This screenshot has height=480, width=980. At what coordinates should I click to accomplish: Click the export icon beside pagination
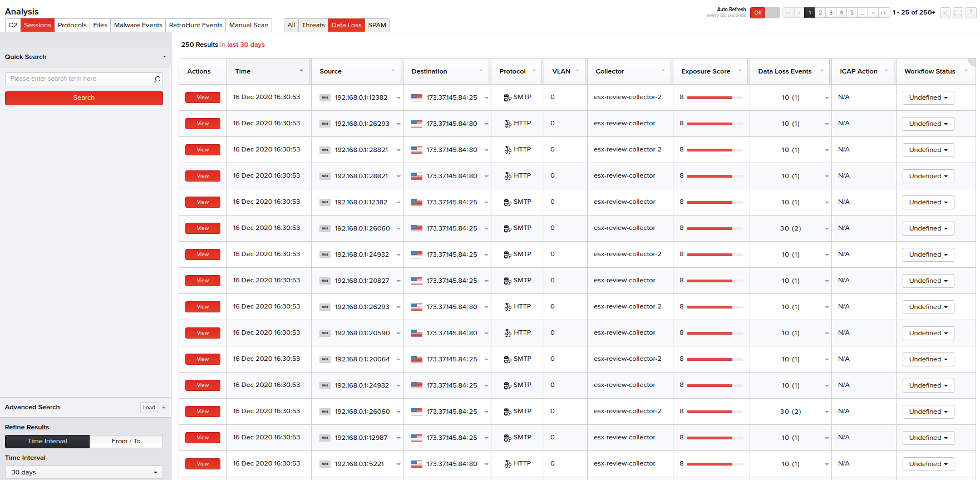point(945,13)
